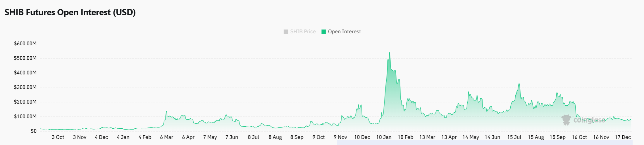644x145 pixels.
Task: Click the coinglass watermark mascot icon
Action: pyautogui.click(x=566, y=120)
